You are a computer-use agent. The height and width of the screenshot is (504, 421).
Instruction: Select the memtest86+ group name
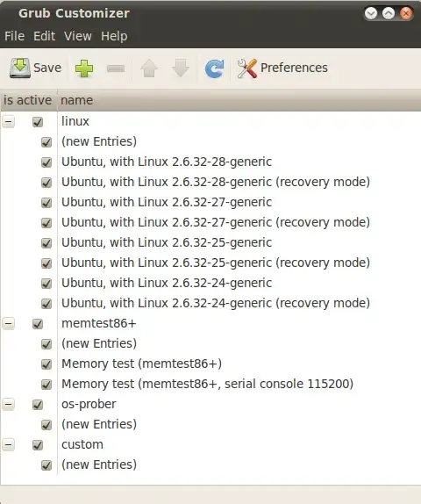point(99,323)
